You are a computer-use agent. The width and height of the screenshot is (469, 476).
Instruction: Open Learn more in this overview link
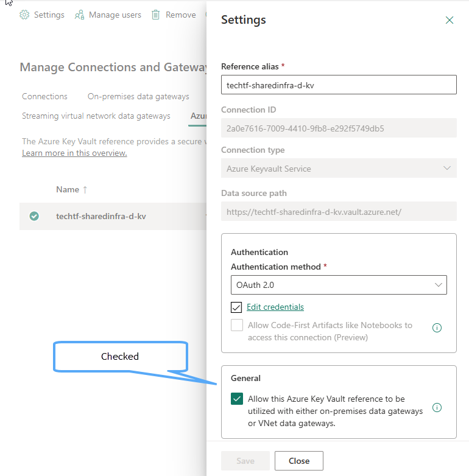pyautogui.click(x=74, y=153)
